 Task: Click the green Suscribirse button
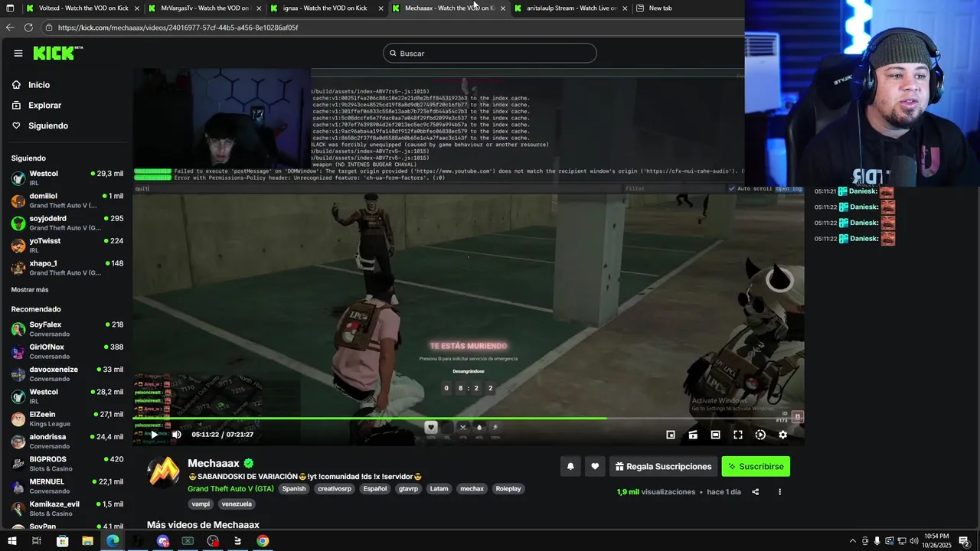coord(756,466)
